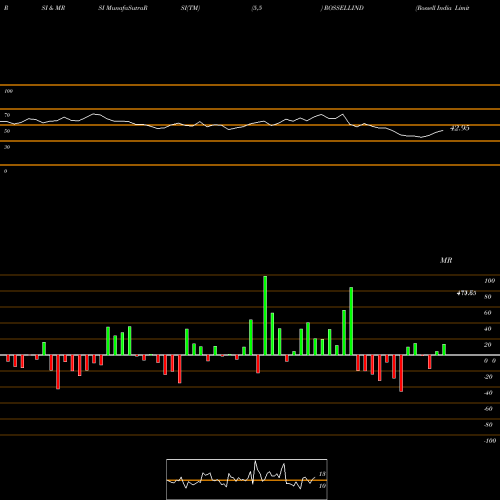Click the -80 label on MR right axis
The width and height of the screenshot is (500, 500).
point(488,425)
